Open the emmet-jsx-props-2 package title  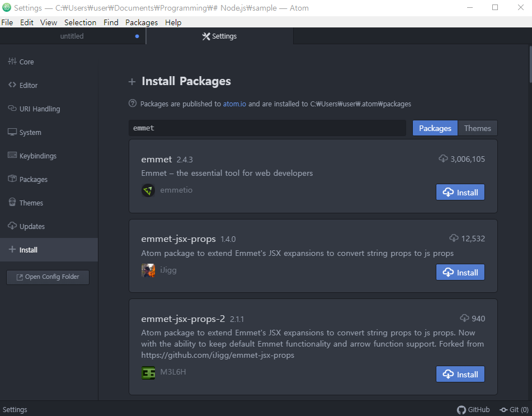[183, 319]
